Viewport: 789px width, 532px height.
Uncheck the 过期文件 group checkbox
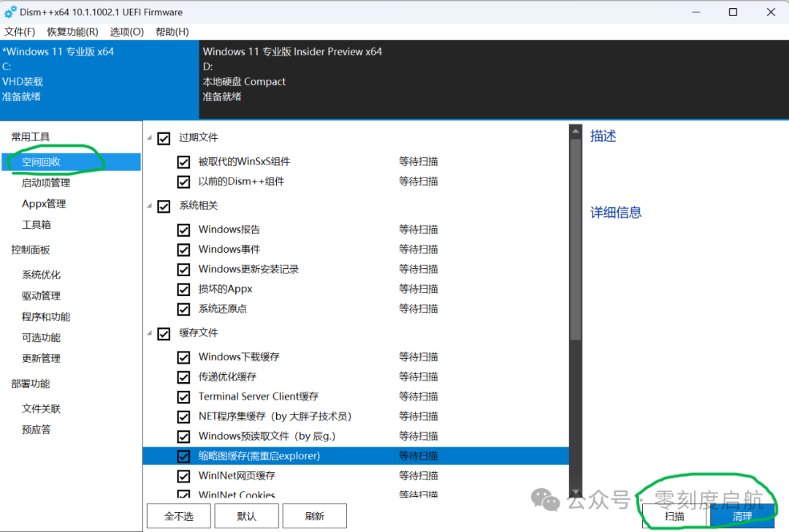point(164,138)
